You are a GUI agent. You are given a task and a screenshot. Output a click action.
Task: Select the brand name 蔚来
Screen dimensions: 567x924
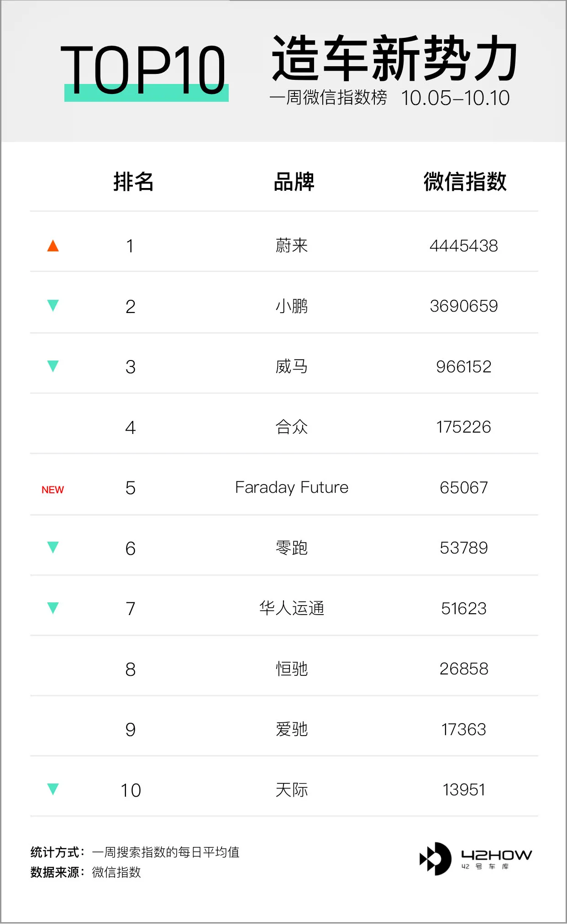pyautogui.click(x=292, y=245)
